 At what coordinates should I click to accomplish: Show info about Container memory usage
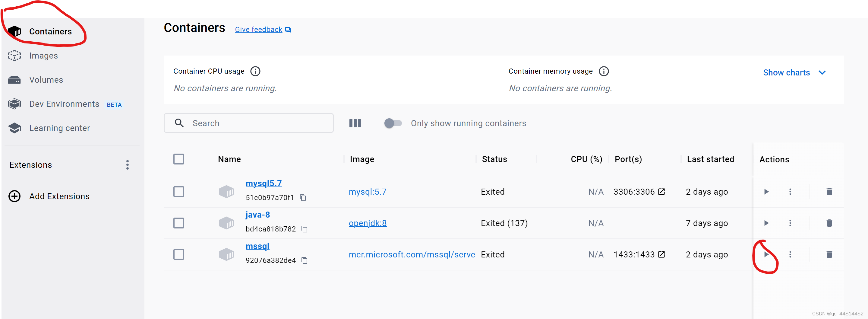click(x=604, y=72)
